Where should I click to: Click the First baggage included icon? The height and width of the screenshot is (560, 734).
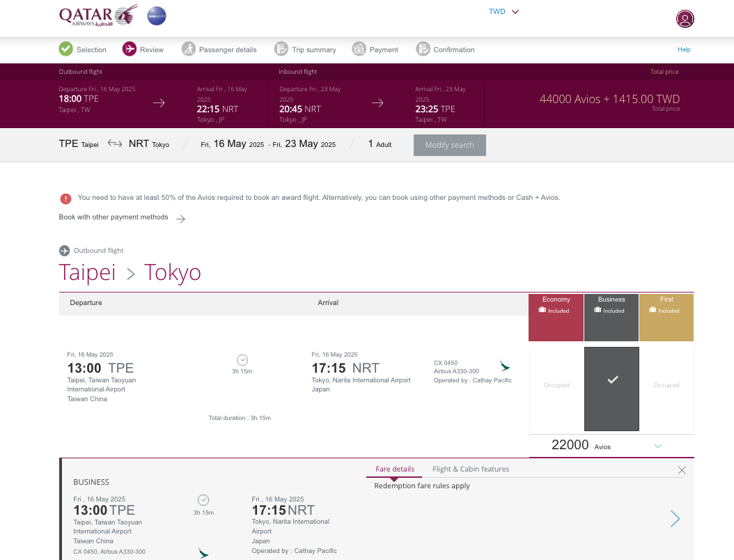point(653,310)
